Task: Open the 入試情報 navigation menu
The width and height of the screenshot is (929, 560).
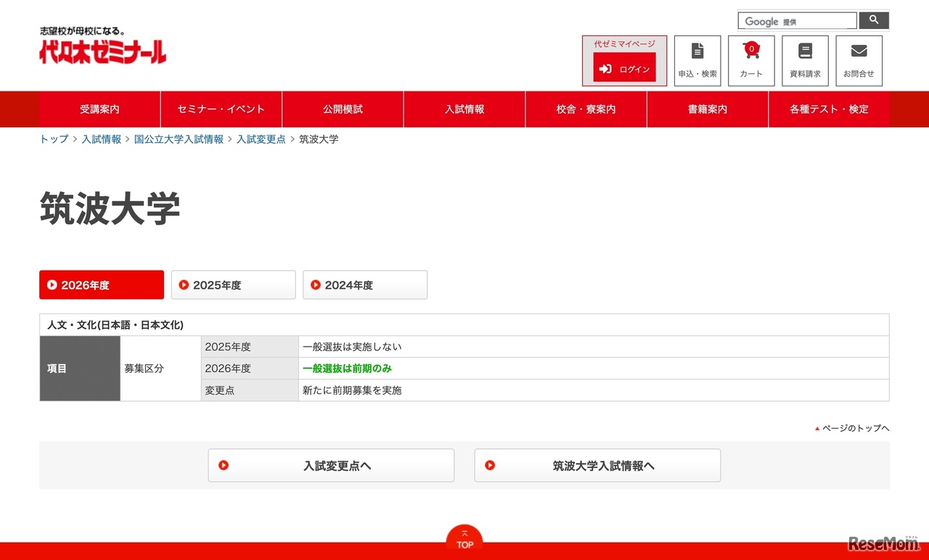Action: pos(464,110)
